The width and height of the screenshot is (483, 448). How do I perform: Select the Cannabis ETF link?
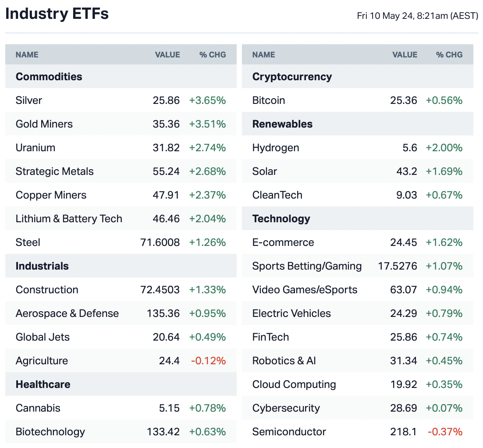(38, 408)
